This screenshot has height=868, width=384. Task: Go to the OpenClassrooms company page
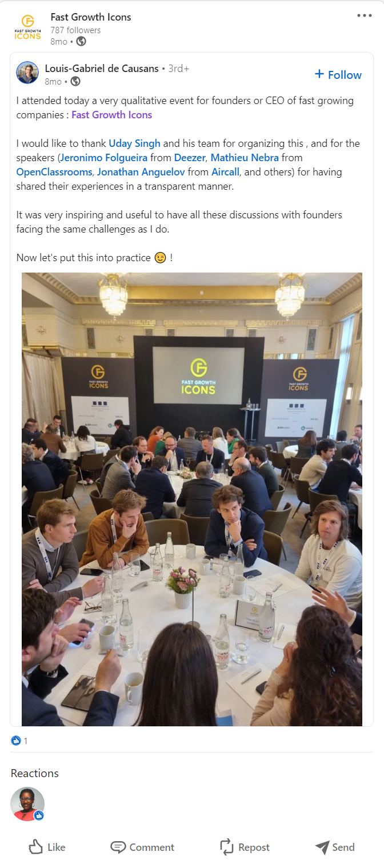(54, 172)
